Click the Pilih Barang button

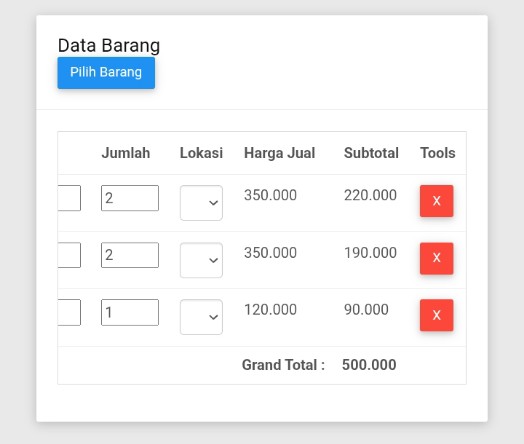tap(106, 73)
